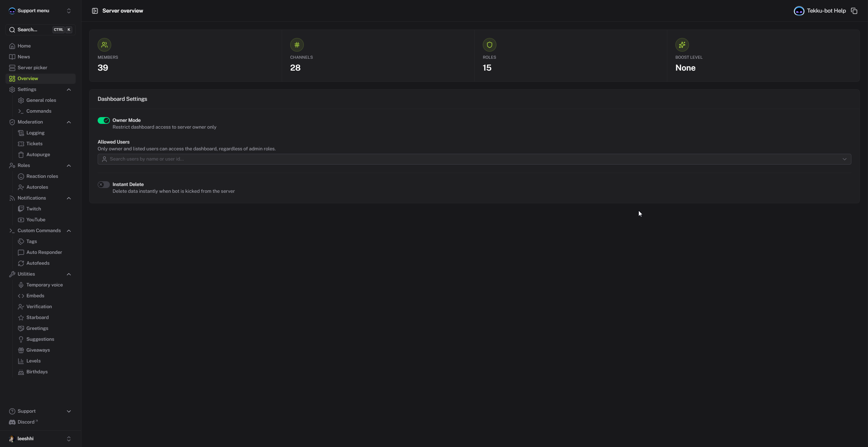Image resolution: width=868 pixels, height=447 pixels.
Task: Open the Giveaways settings
Action: click(38, 350)
